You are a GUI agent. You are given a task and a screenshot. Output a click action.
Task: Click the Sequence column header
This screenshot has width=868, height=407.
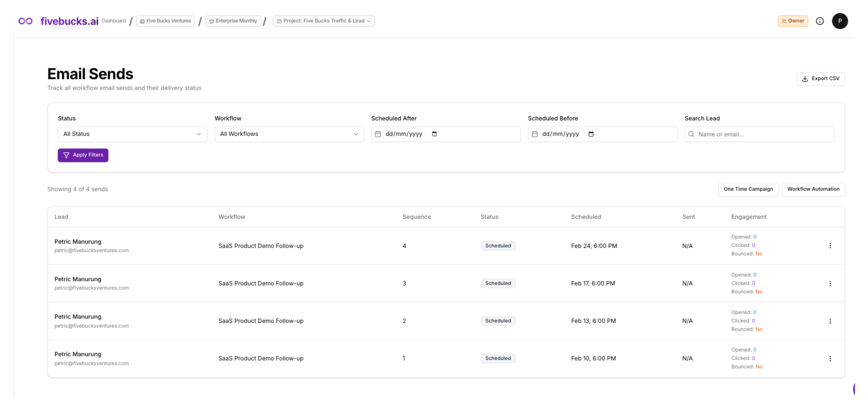(417, 217)
